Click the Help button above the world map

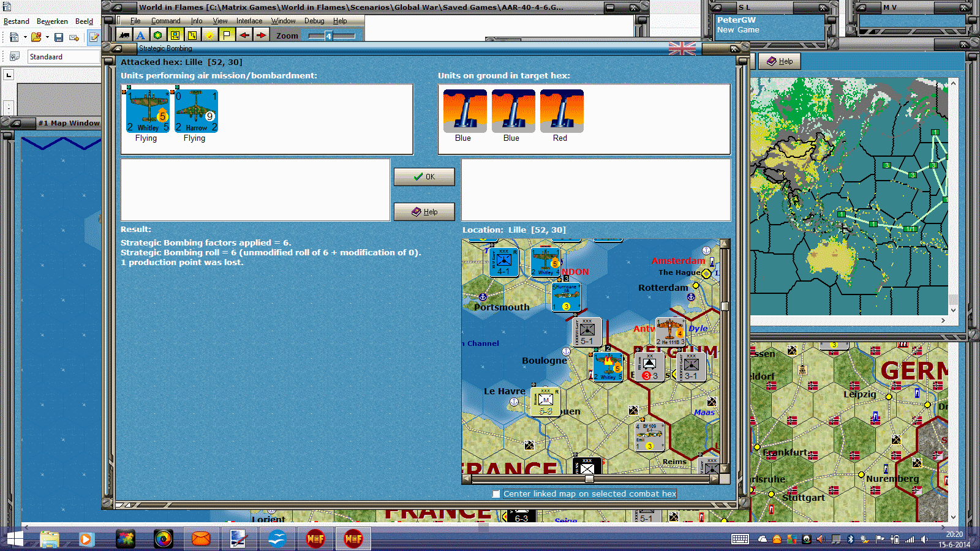[x=780, y=61]
